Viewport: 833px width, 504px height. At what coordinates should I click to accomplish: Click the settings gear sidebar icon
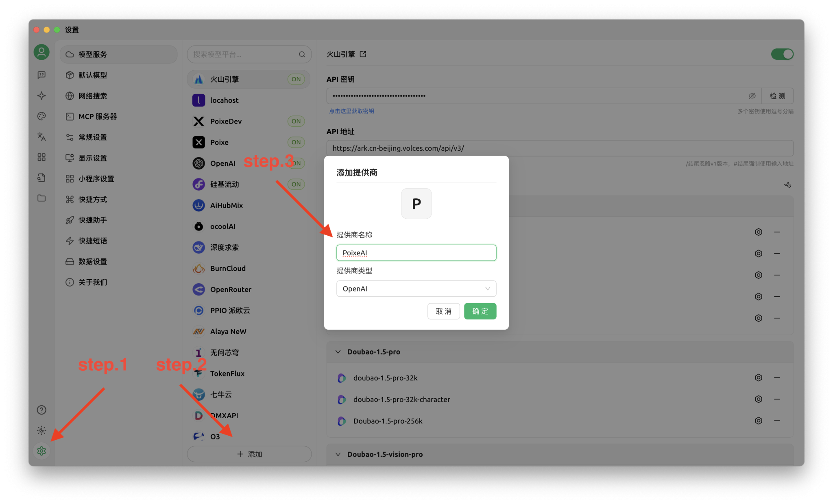click(41, 451)
